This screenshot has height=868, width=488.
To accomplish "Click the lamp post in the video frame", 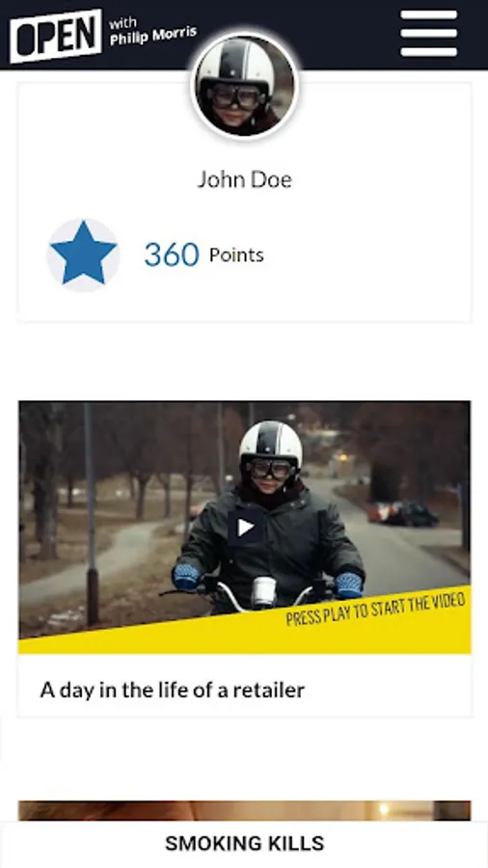I will pyautogui.click(x=92, y=515).
